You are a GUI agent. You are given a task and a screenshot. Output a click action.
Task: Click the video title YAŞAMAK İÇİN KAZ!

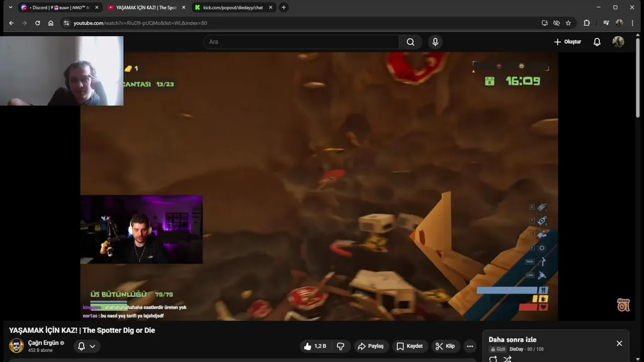82,330
